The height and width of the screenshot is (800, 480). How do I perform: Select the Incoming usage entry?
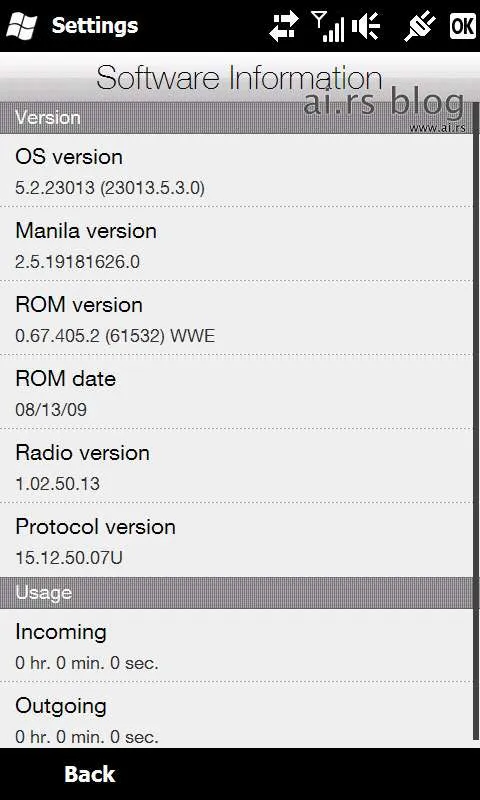236,645
